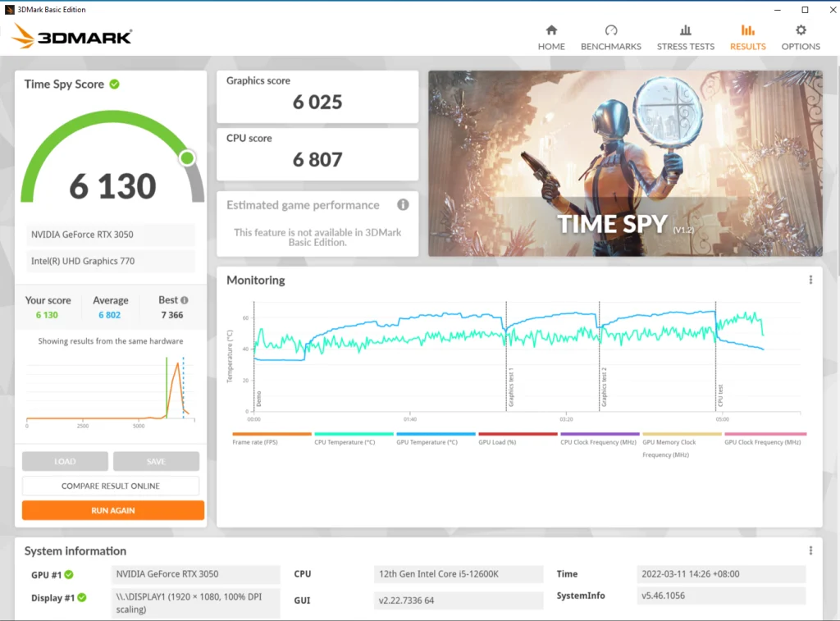
Task: Click the 3DMark logo in header
Action: coord(72,36)
